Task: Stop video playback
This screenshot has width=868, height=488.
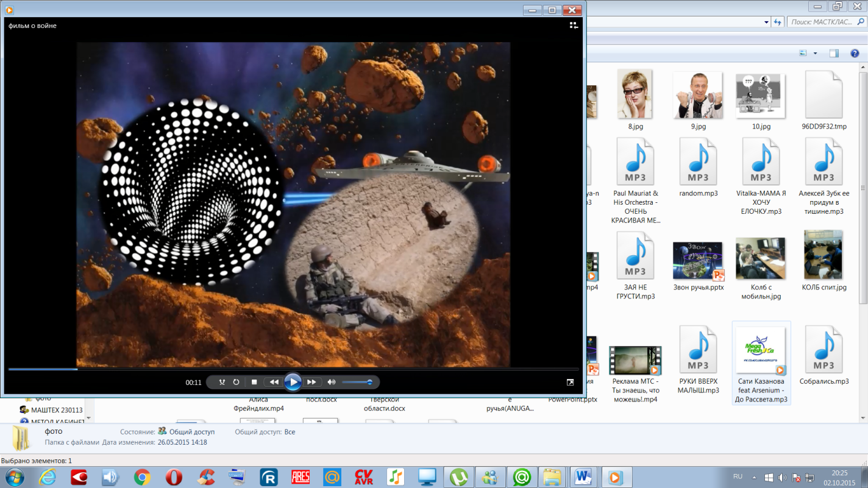Action: pyautogui.click(x=254, y=382)
